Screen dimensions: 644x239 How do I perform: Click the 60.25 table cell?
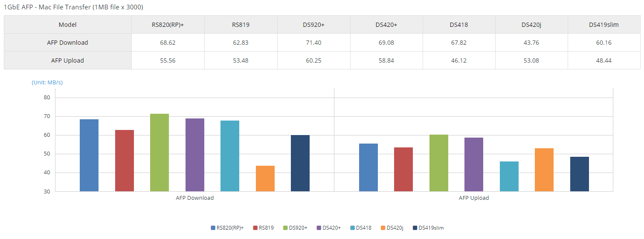pos(314,60)
